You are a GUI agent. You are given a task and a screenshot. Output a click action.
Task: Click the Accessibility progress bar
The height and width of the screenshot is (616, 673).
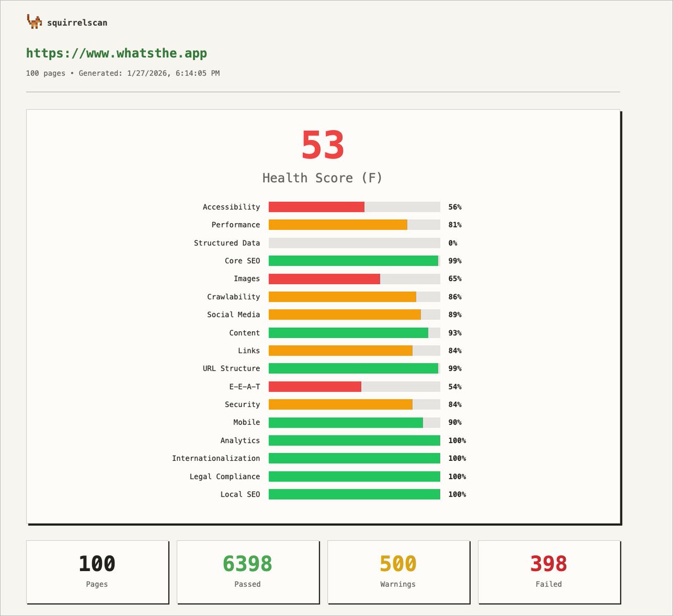[x=354, y=207]
